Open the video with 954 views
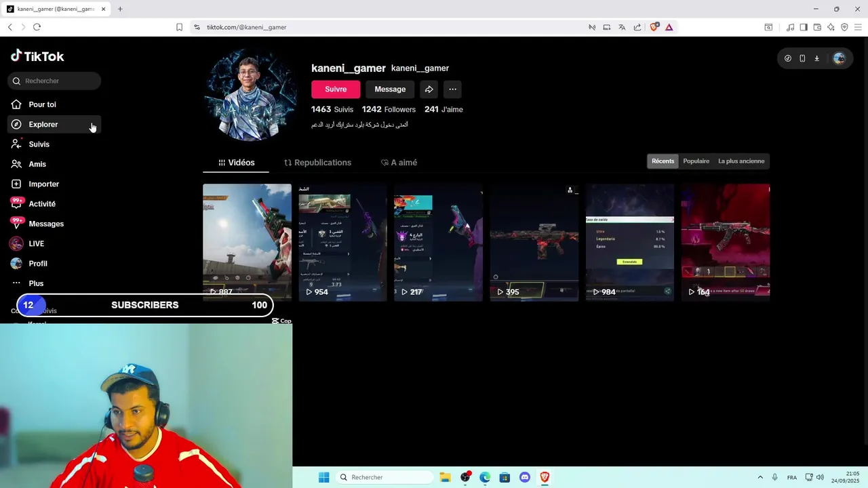This screenshot has width=868, height=488. point(343,243)
